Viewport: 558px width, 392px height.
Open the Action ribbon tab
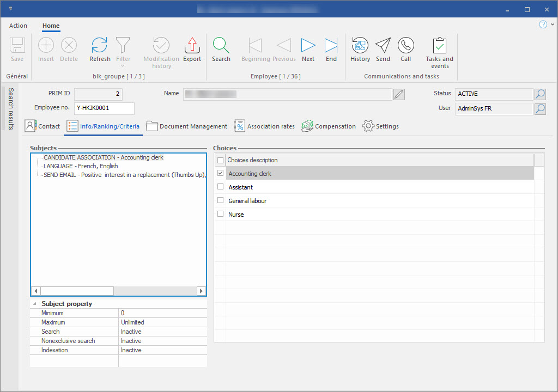18,26
